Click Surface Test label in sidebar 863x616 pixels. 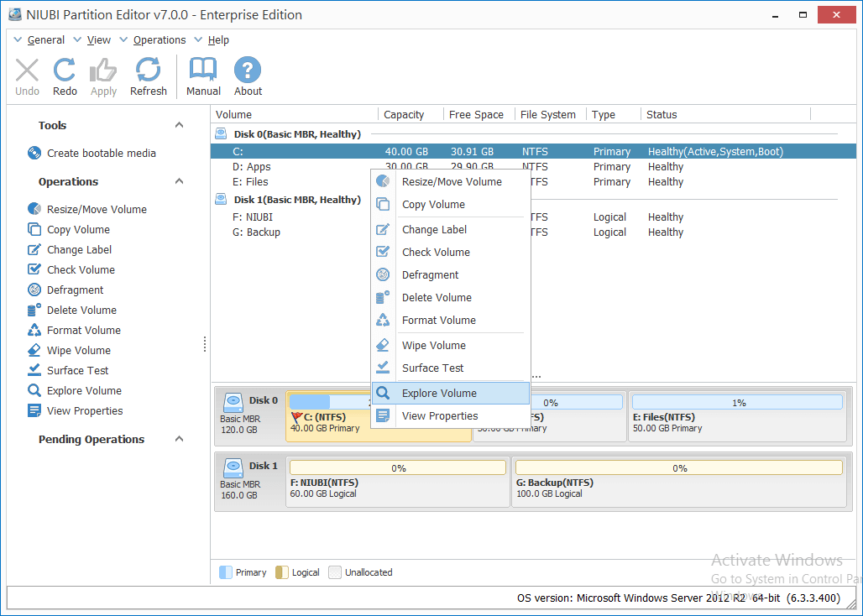(77, 370)
